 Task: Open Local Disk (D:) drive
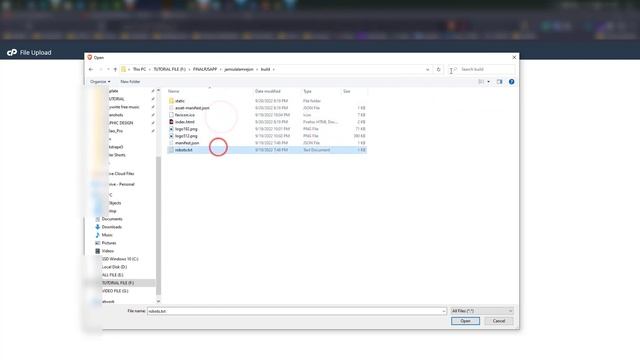pos(114,267)
